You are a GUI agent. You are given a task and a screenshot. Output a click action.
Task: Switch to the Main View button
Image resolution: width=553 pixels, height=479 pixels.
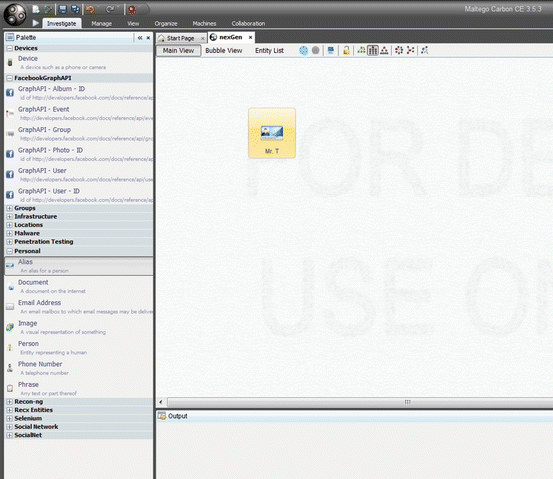click(x=178, y=50)
